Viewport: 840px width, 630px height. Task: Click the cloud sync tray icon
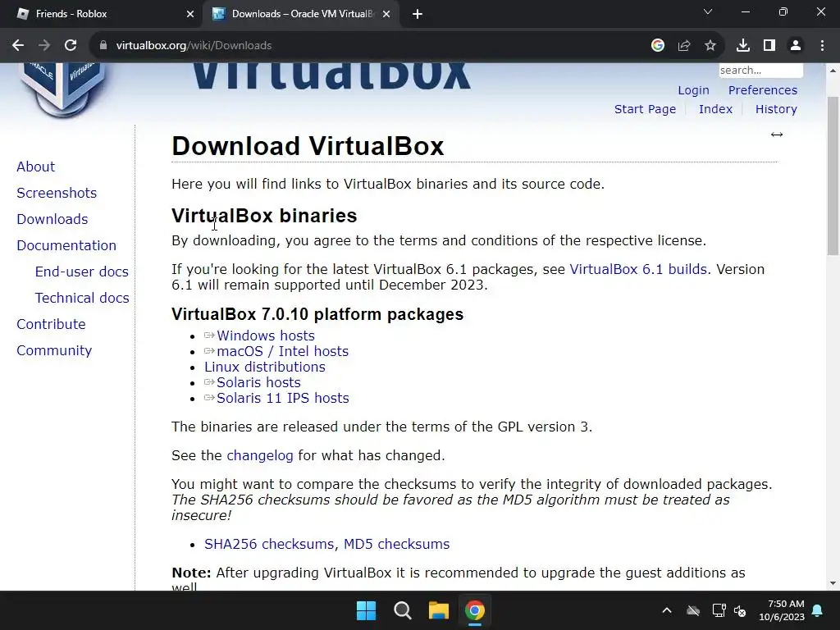[x=693, y=610]
